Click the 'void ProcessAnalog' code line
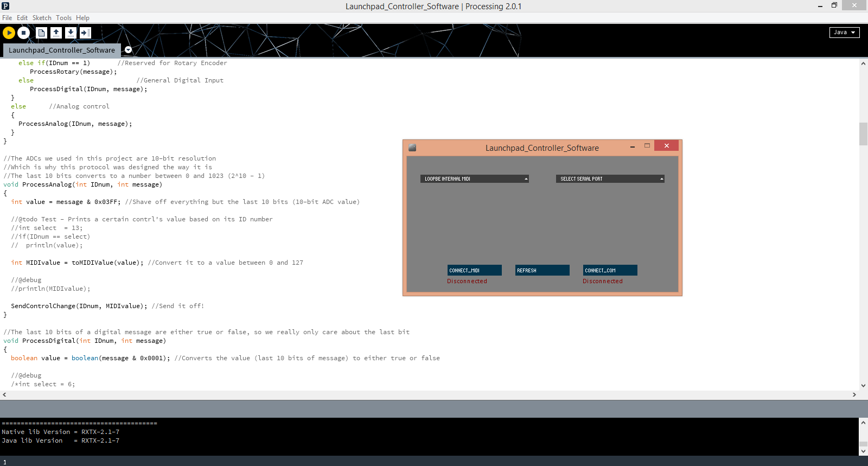This screenshot has height=466, width=868. click(x=82, y=184)
